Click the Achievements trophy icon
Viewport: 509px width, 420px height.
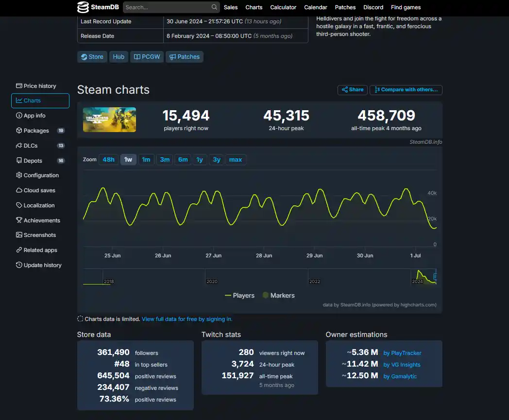(x=19, y=220)
